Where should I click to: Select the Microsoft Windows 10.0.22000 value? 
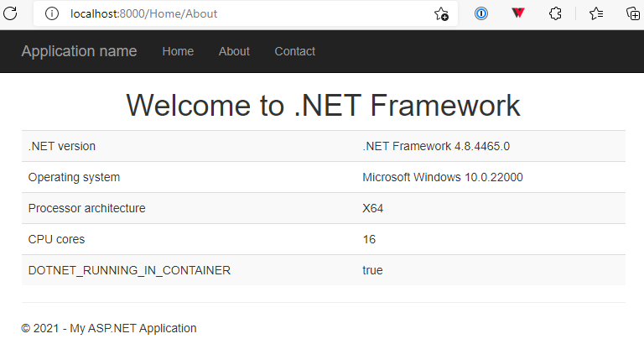tap(443, 177)
